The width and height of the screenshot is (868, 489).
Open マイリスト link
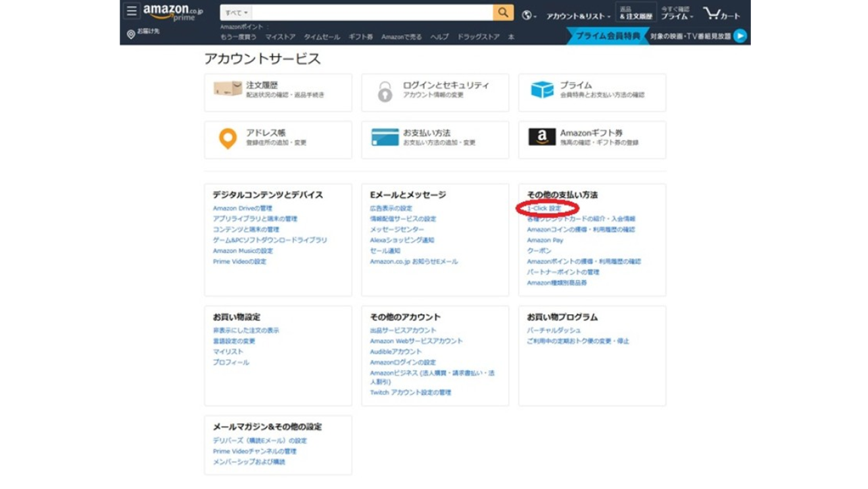(x=228, y=351)
